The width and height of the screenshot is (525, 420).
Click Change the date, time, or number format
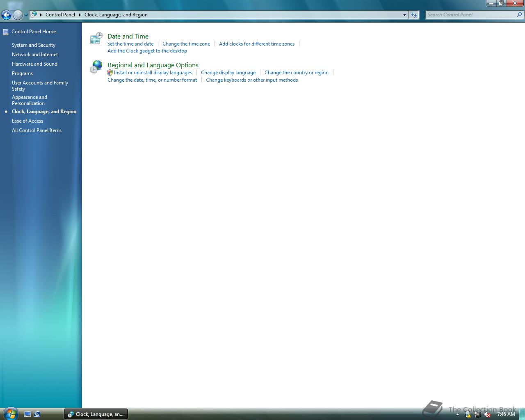point(152,80)
